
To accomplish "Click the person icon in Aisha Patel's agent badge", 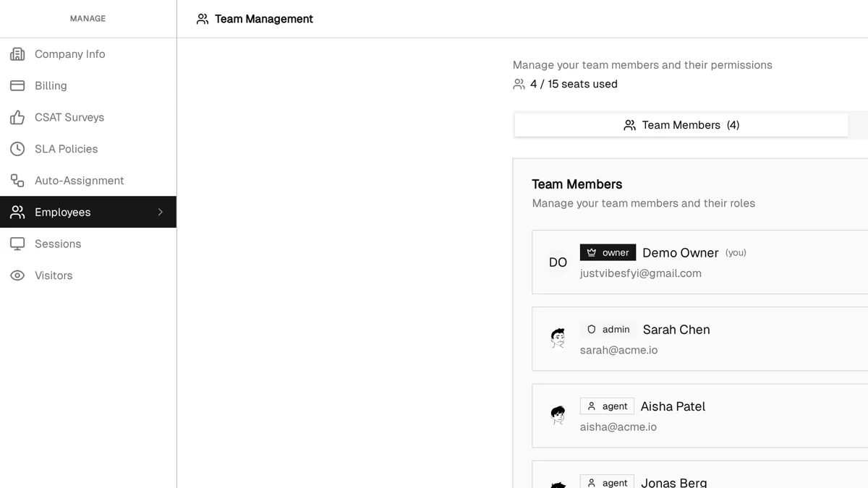I will (592, 406).
